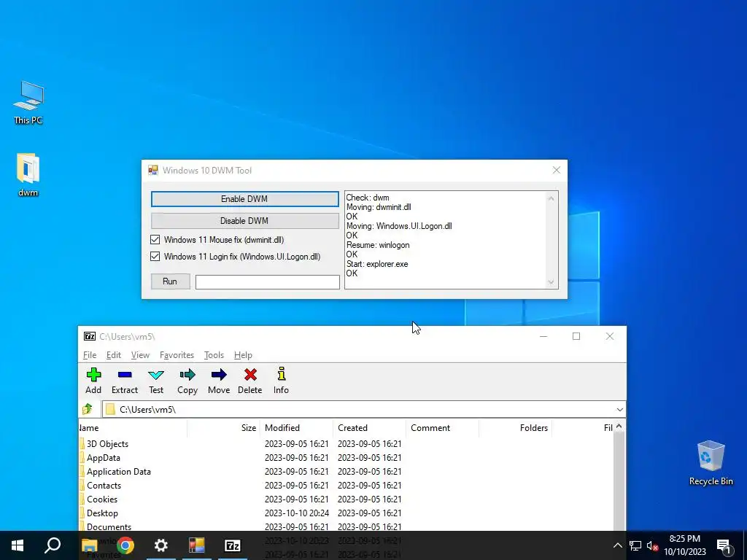
Task: Toggle Windows 11 Mouse fix checkbox
Action: (155, 239)
